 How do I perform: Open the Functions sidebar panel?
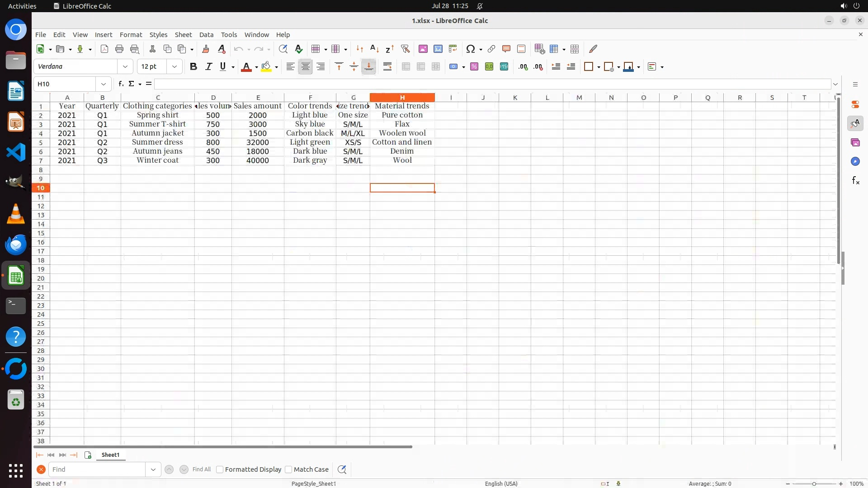click(855, 181)
